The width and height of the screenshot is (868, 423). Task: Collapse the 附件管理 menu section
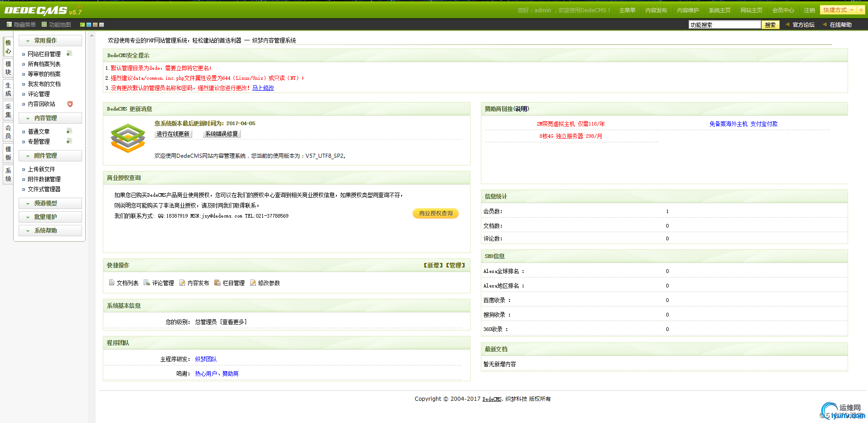[x=50, y=156]
